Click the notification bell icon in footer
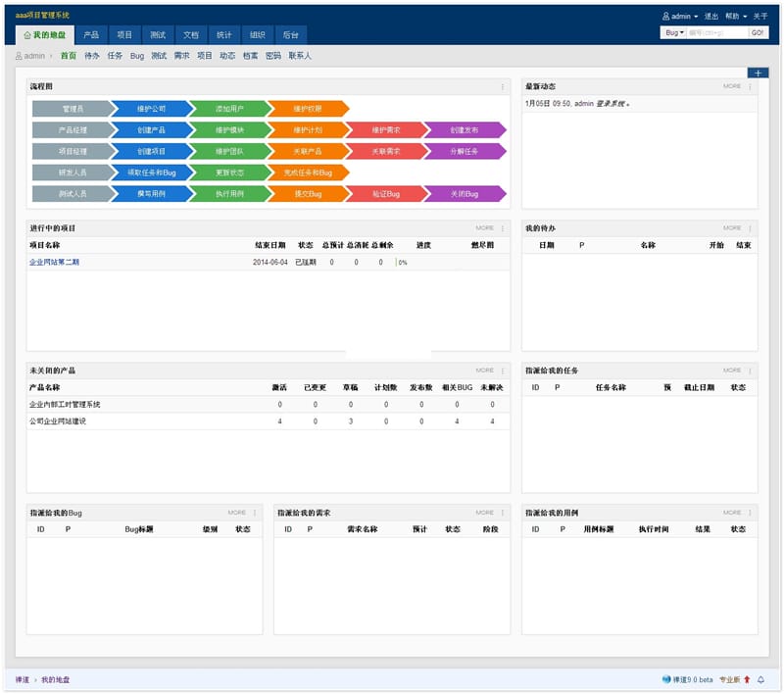Viewport: 784px width, 694px height. pyautogui.click(x=760, y=679)
